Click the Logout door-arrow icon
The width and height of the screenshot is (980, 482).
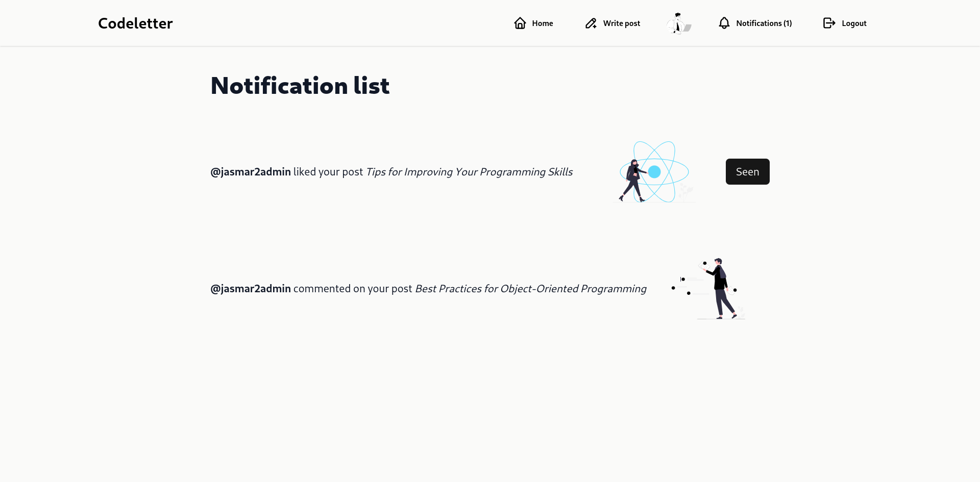click(829, 23)
